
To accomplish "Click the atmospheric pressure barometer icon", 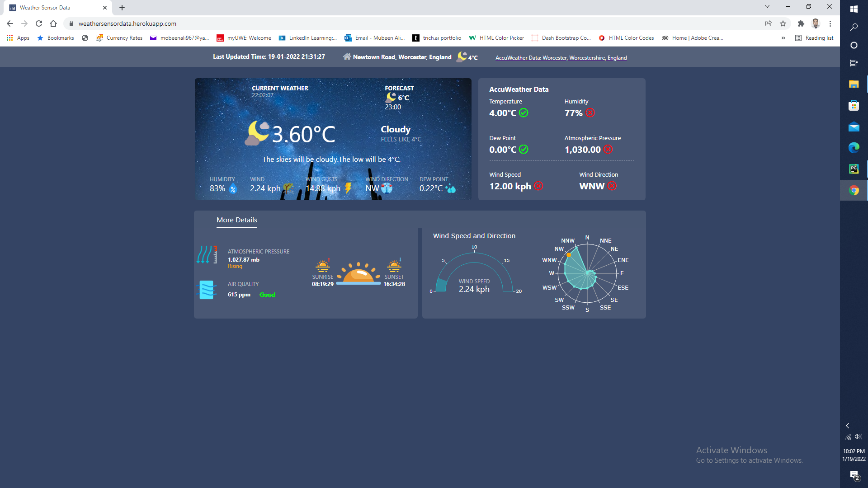I will [x=207, y=255].
